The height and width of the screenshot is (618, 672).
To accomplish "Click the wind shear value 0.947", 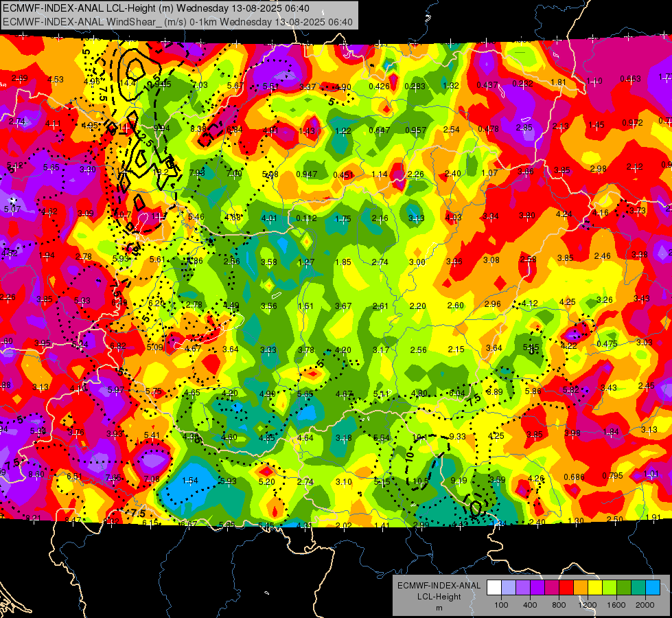I will (306, 174).
